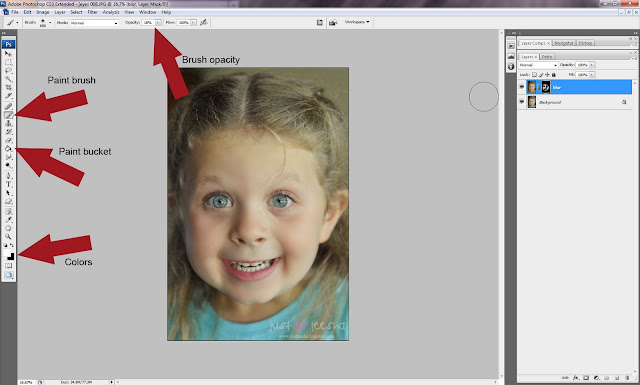This screenshot has width=640, height=385.
Task: Select the Dodge tool
Action: tap(8, 165)
